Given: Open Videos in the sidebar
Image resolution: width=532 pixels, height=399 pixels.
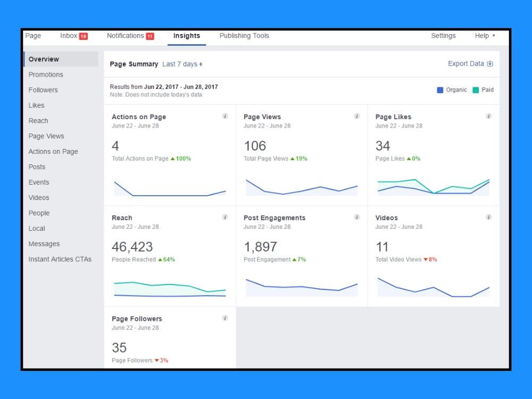Looking at the screenshot, I should coord(39,198).
